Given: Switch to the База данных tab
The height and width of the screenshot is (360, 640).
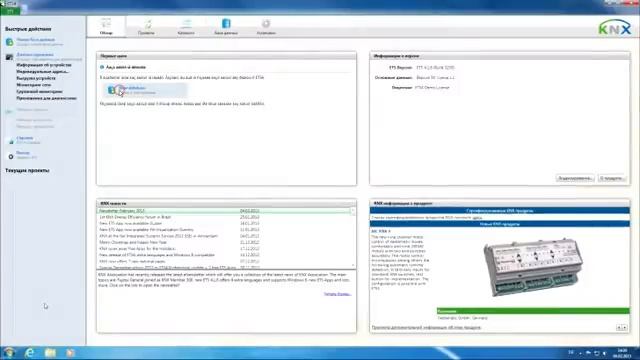Looking at the screenshot, I should point(226,27).
